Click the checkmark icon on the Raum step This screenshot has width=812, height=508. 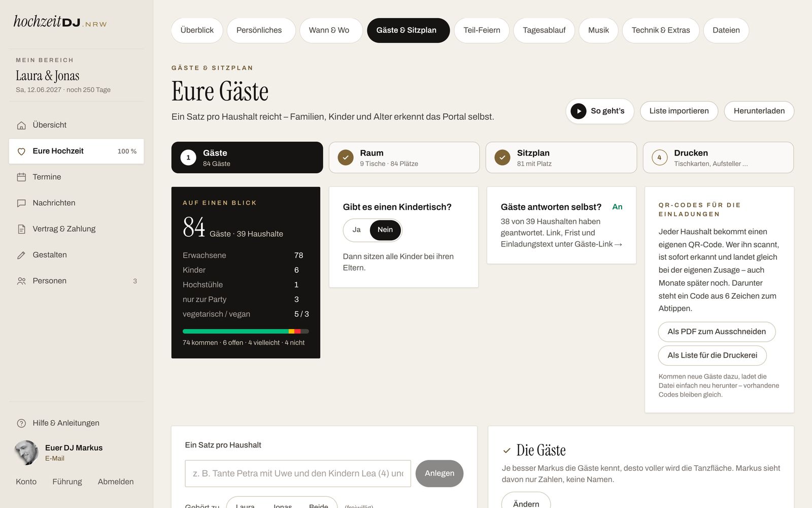346,157
